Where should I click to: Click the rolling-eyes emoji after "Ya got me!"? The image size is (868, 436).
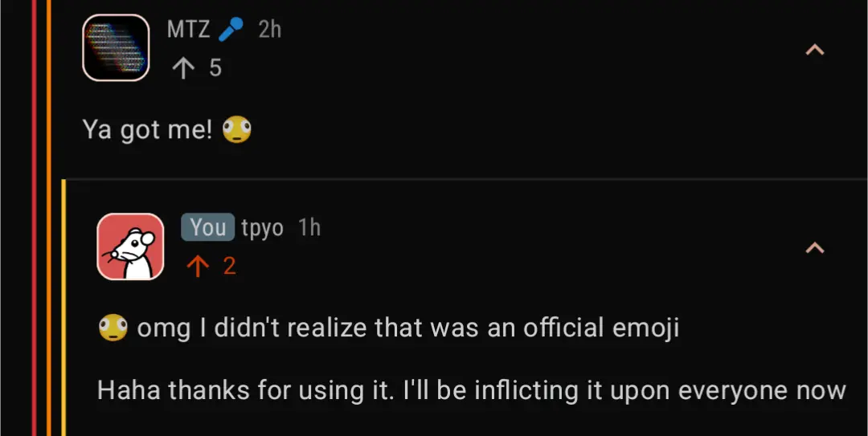pyautogui.click(x=237, y=129)
